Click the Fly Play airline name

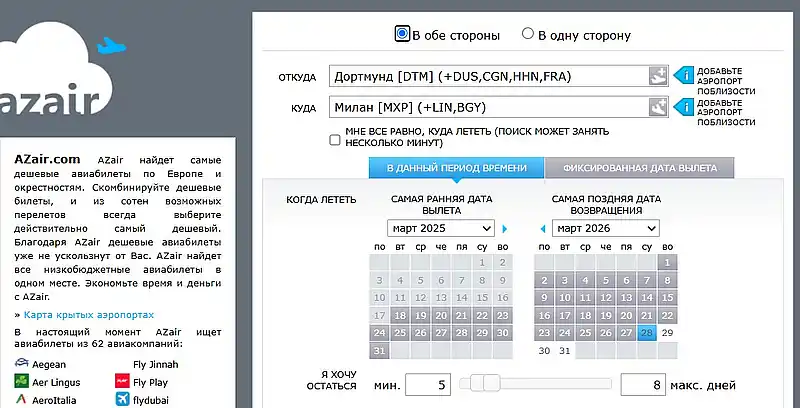[x=151, y=382]
